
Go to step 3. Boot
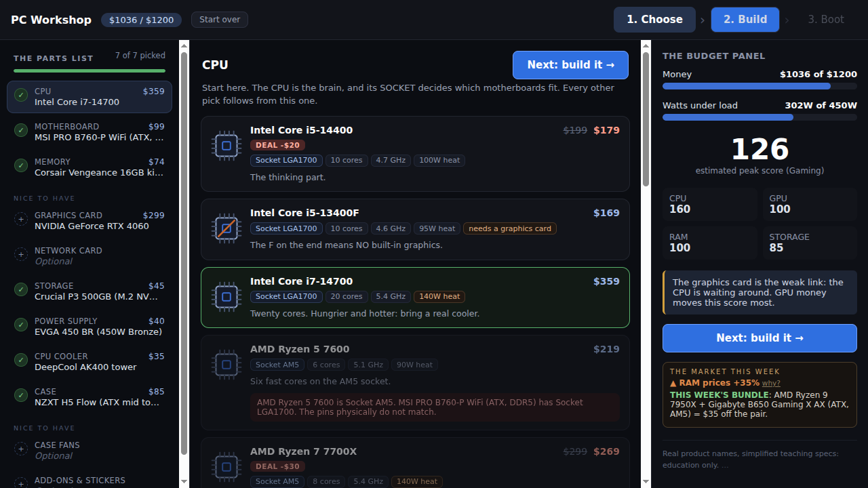coord(826,20)
